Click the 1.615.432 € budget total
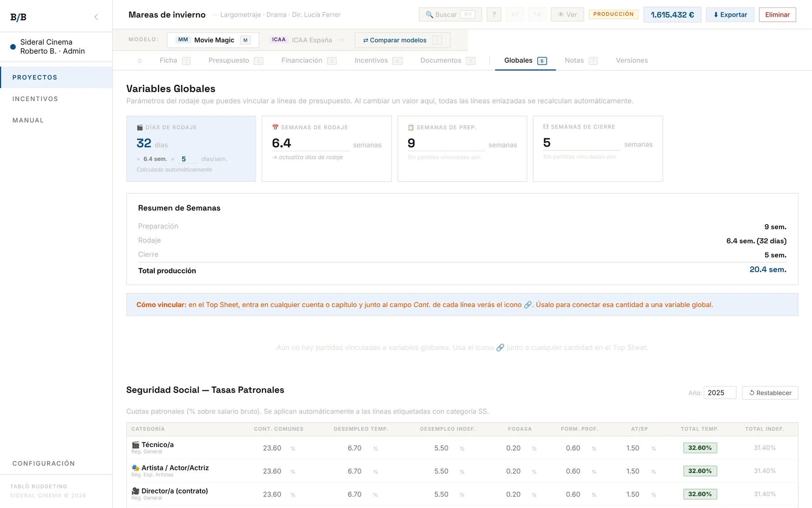Viewport: 812px width, 508px height. point(672,14)
